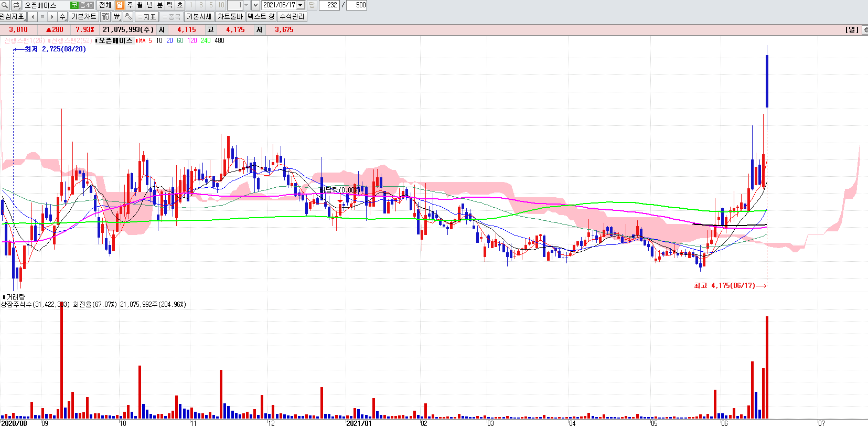This screenshot has width=868, height=428.
Task: Click the 232 bar count field
Action: coord(329,5)
